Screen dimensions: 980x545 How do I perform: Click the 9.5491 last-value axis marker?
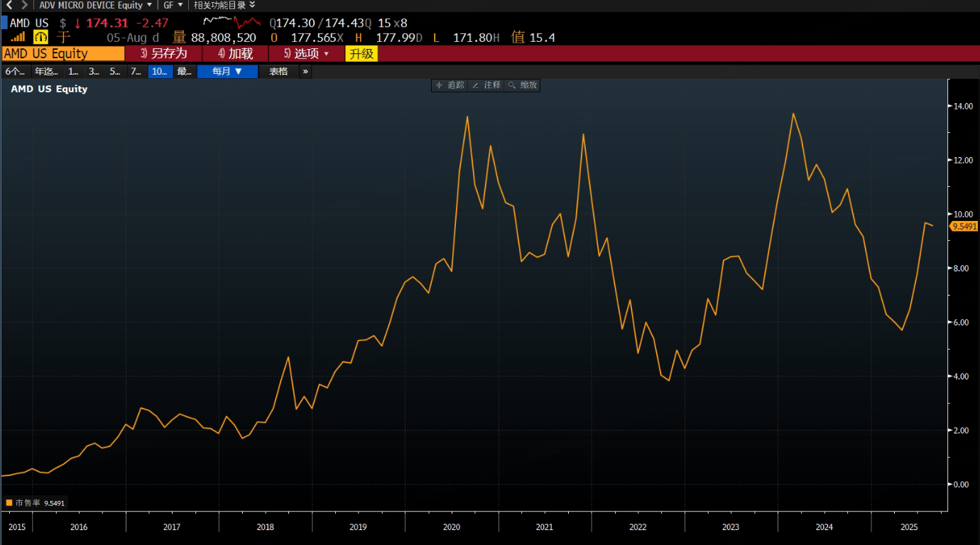[x=964, y=226]
